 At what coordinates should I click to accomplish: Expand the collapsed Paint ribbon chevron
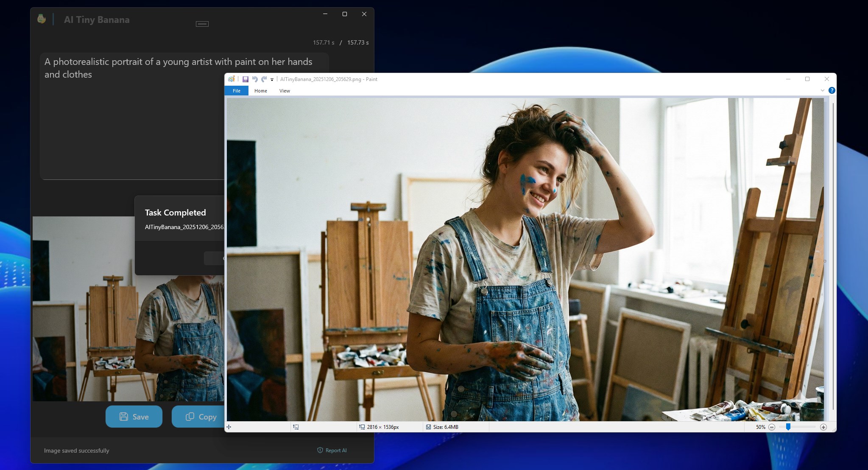[x=822, y=90]
